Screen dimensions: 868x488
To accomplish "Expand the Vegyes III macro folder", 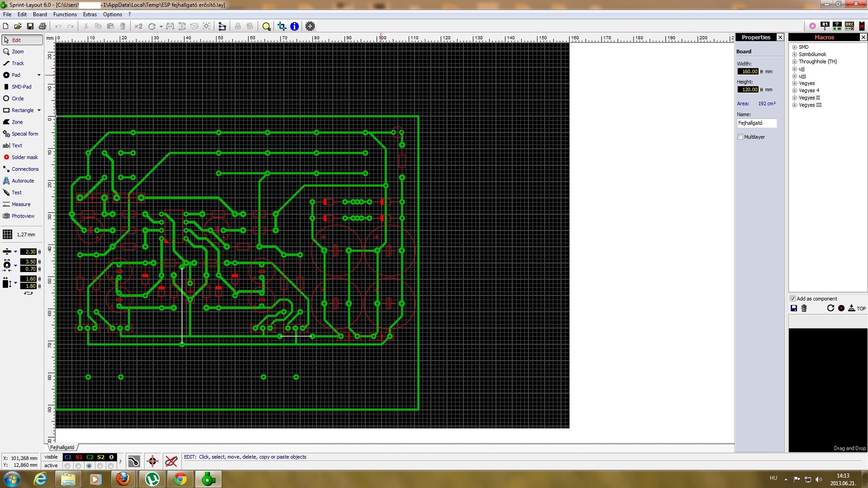I will [795, 105].
